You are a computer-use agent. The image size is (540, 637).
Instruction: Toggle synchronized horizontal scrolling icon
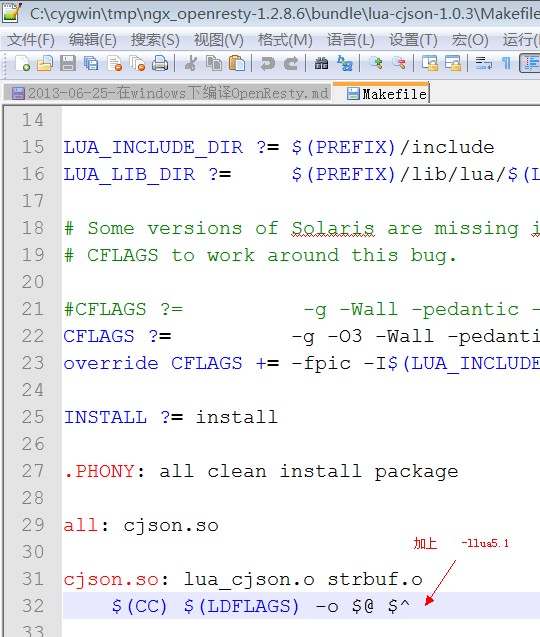tap(453, 64)
